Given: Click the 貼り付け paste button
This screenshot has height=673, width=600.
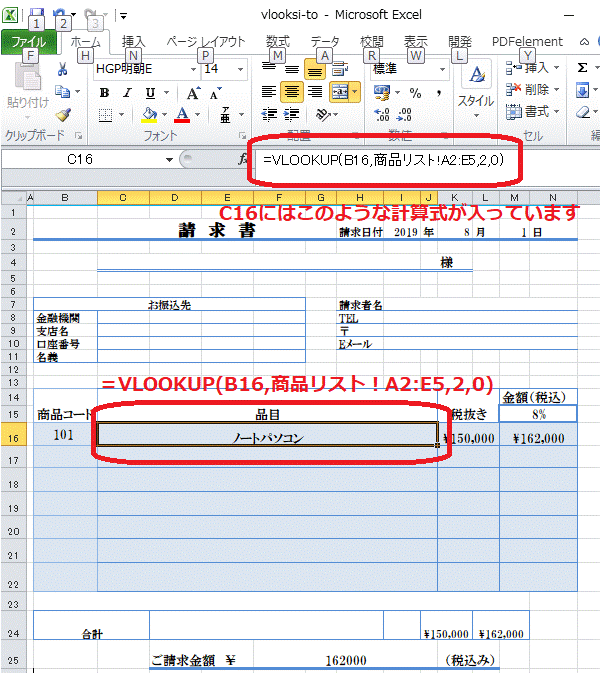Looking at the screenshot, I should (x=27, y=90).
